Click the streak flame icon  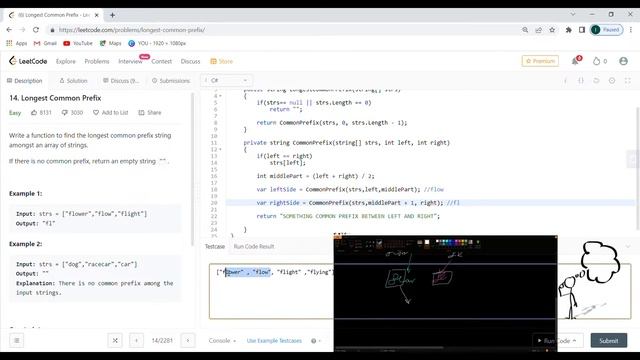(597, 61)
